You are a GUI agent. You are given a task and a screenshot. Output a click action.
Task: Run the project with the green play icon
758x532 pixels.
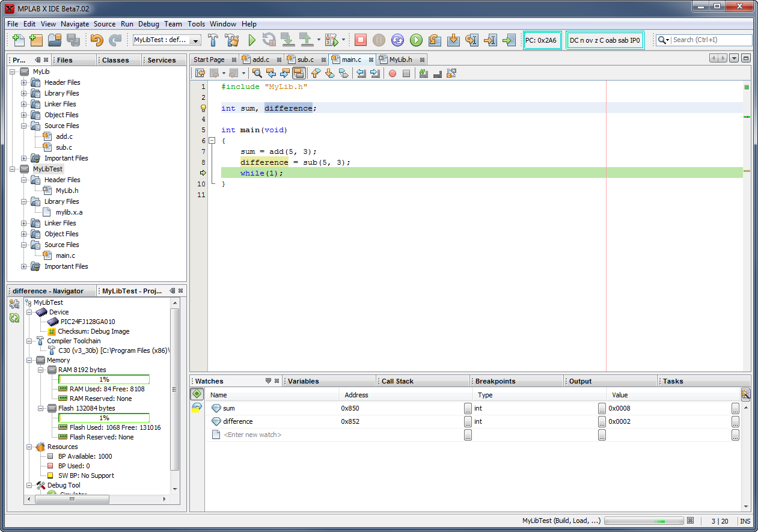pos(252,40)
